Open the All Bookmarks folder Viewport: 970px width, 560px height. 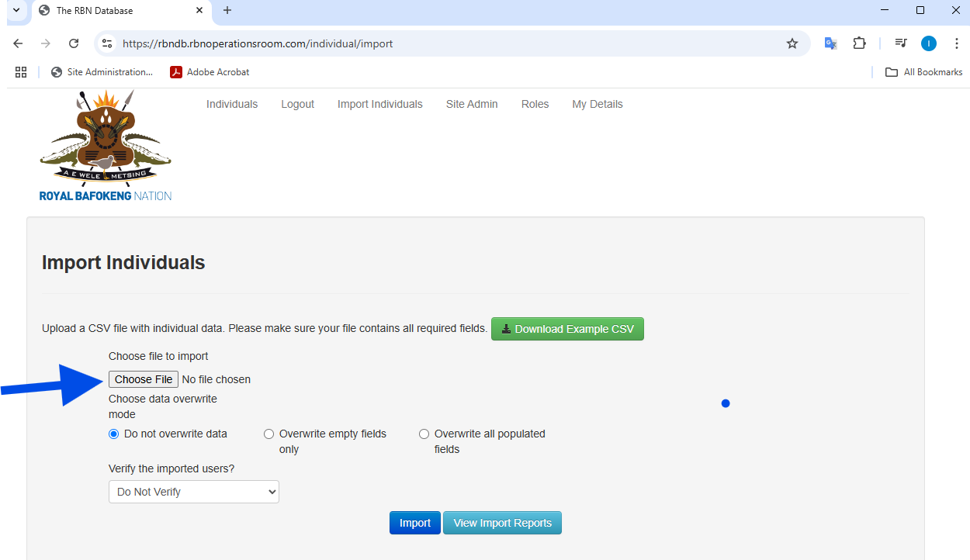pyautogui.click(x=923, y=72)
